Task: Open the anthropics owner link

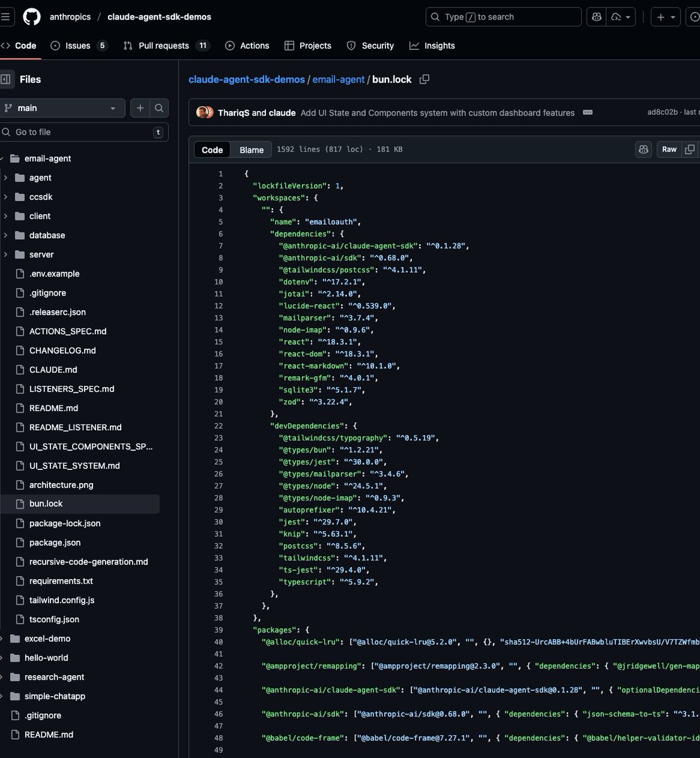Action: click(70, 17)
